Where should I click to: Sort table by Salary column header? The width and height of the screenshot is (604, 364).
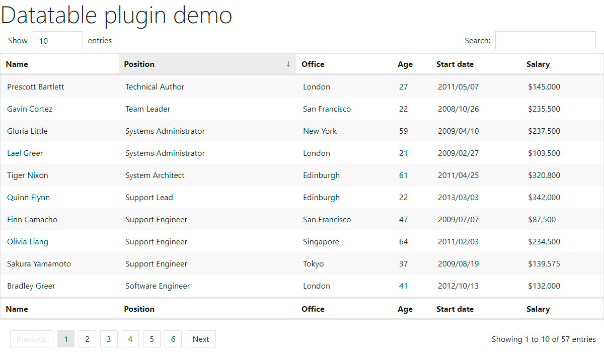pyautogui.click(x=538, y=64)
